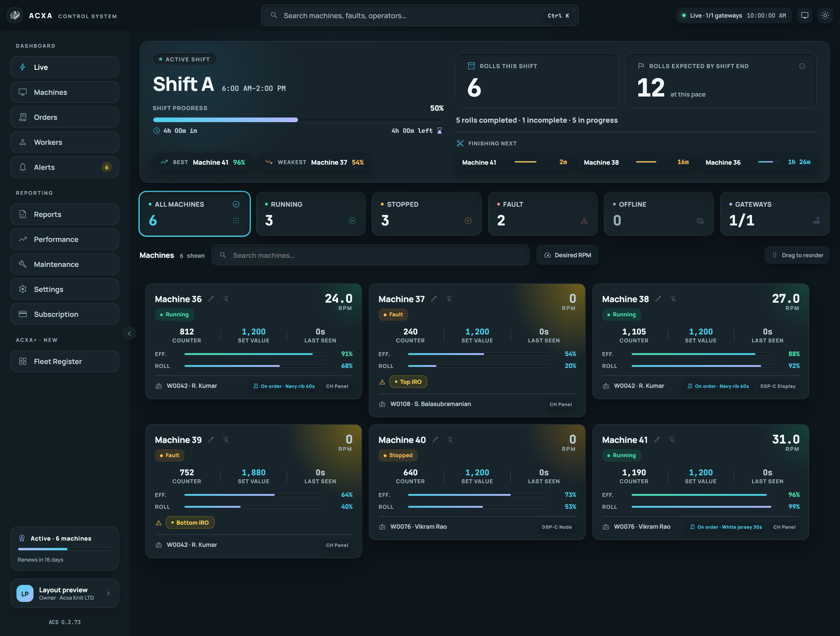
Task: Open Reports in the Reporting section
Action: 64,214
